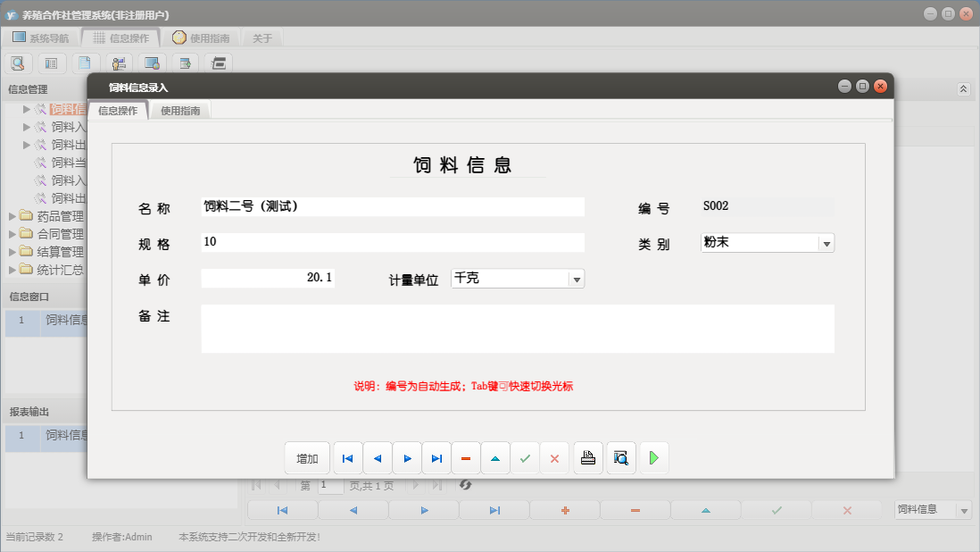Open print preview in the feed info dialog
The image size is (980, 552).
[x=620, y=457]
